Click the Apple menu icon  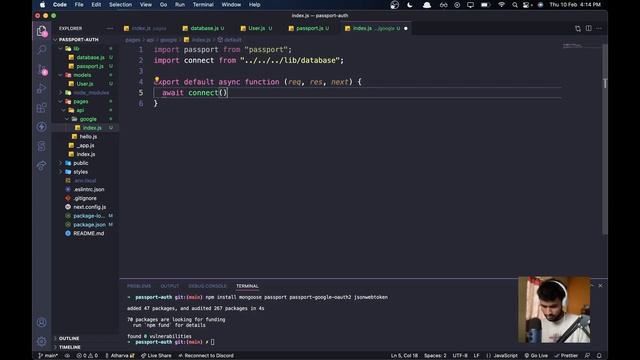click(42, 5)
